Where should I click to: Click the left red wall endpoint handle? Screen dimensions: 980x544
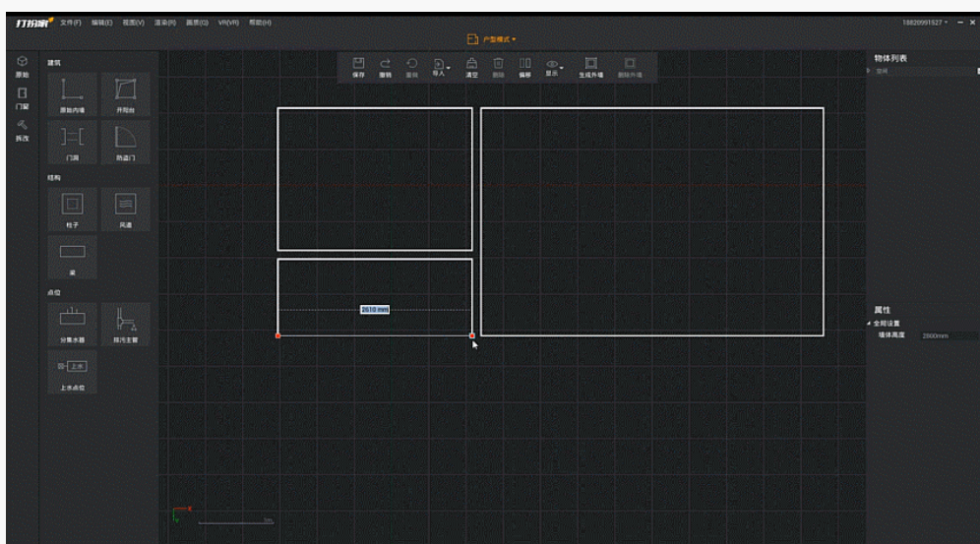(x=278, y=336)
